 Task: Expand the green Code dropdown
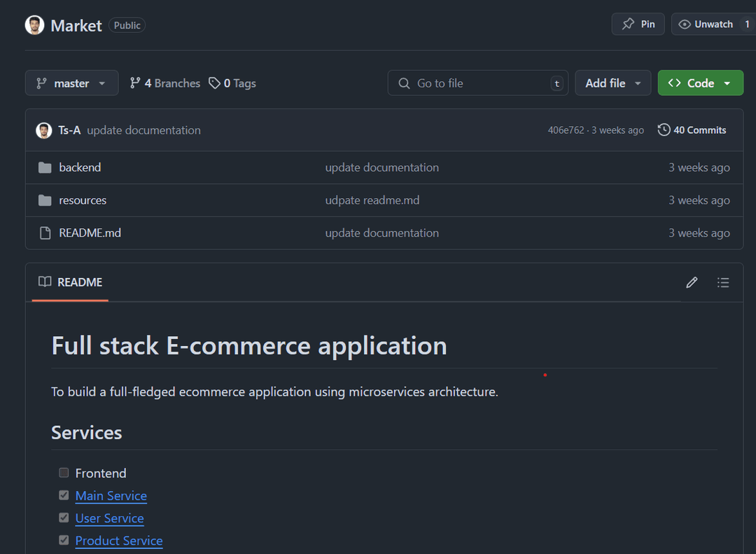[700, 83]
